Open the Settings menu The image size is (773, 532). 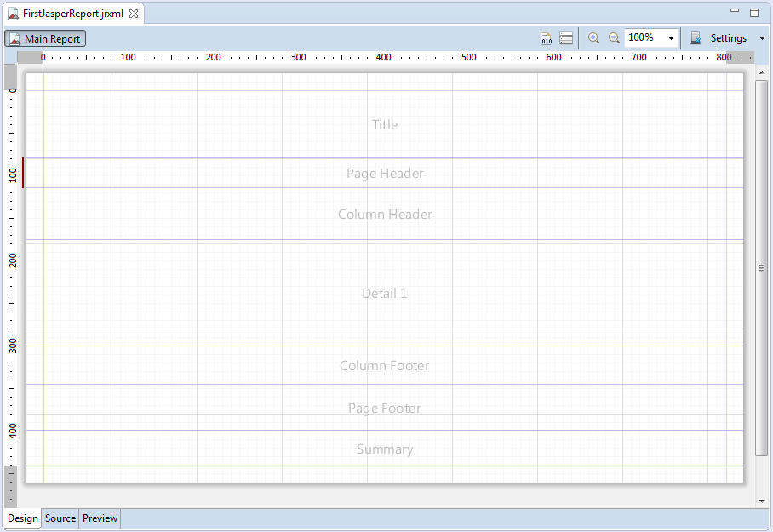(728, 38)
